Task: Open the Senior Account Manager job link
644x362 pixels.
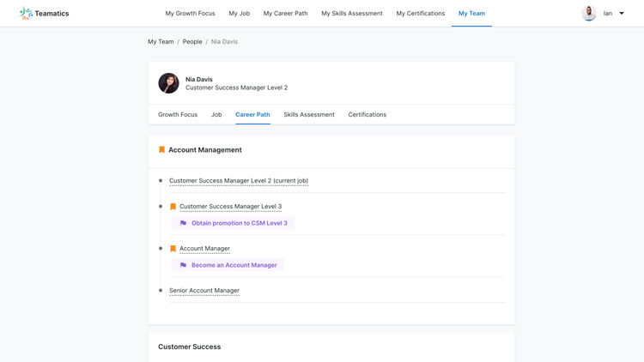Action: [x=204, y=291]
